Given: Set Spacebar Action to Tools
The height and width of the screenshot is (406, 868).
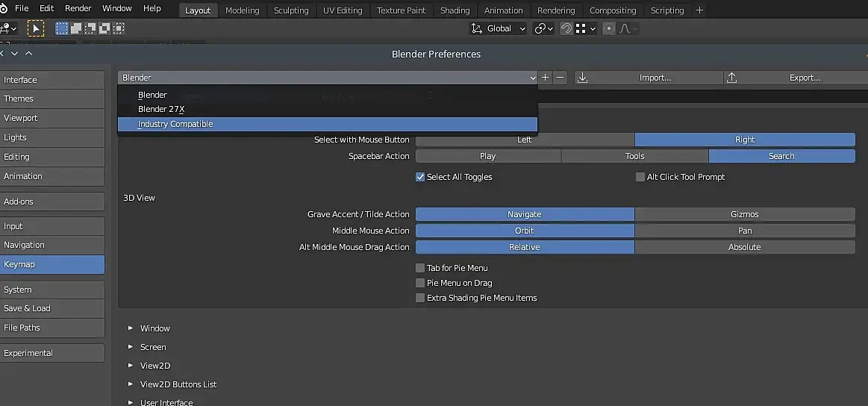Looking at the screenshot, I should [634, 156].
